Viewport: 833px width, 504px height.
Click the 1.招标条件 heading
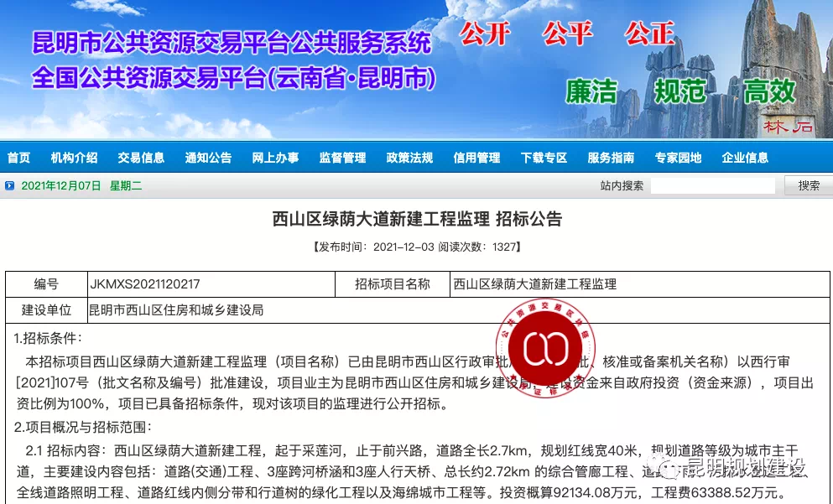(x=48, y=338)
